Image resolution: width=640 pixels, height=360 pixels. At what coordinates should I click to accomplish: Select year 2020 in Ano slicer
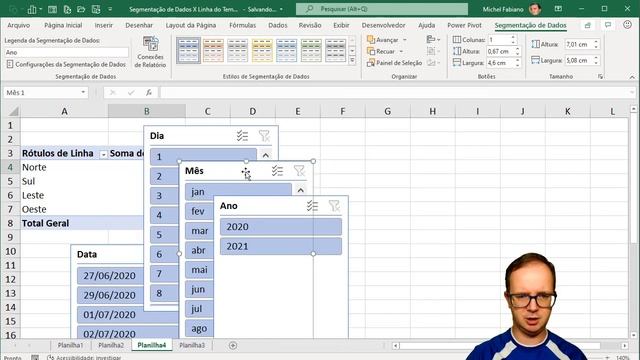(281, 227)
